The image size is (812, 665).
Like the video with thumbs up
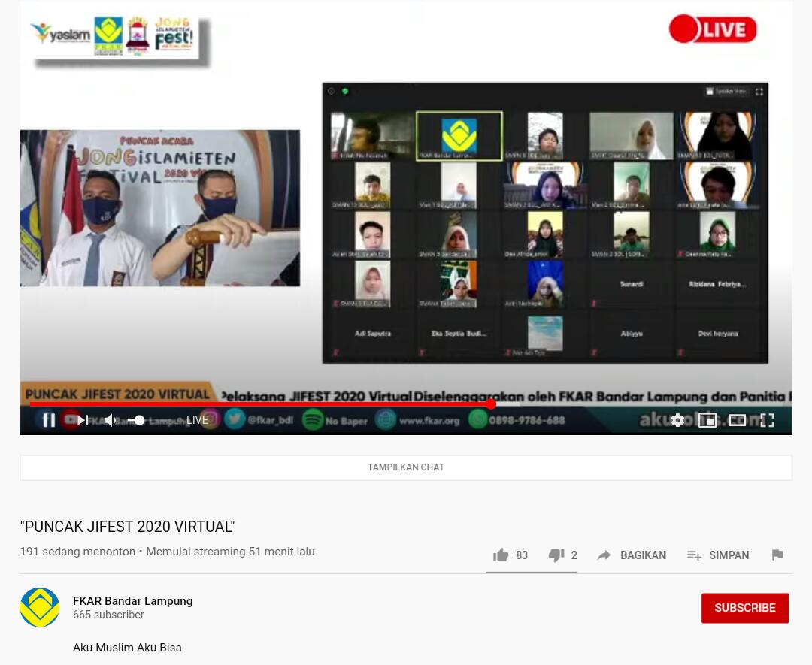(501, 555)
